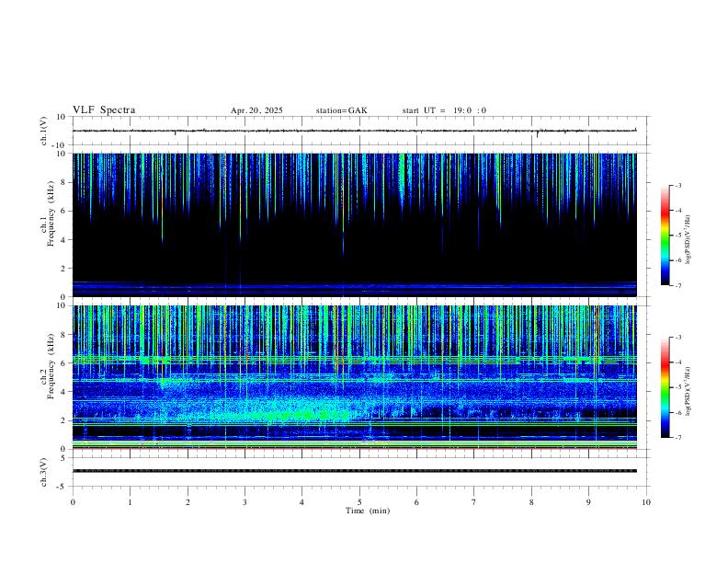Viewport: 728px width, 563px height.
Task: Click the "-3" label on ch.1 color scale
Action: pyautogui.click(x=678, y=185)
